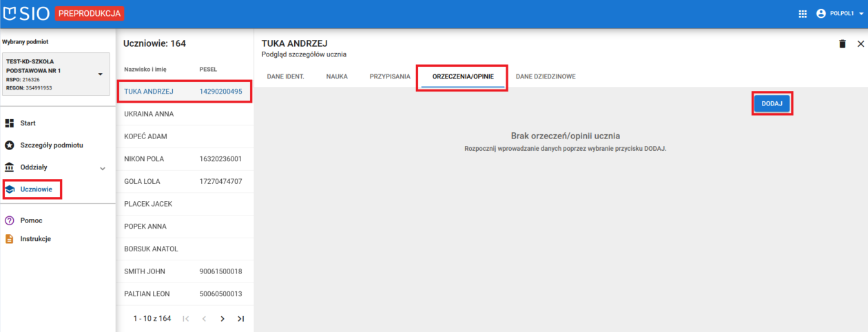Open Instrukcje documents section
The image size is (868, 332).
click(x=35, y=239)
